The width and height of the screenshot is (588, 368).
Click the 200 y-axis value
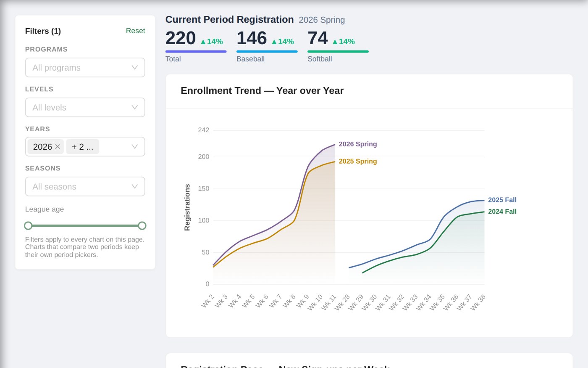pos(204,157)
